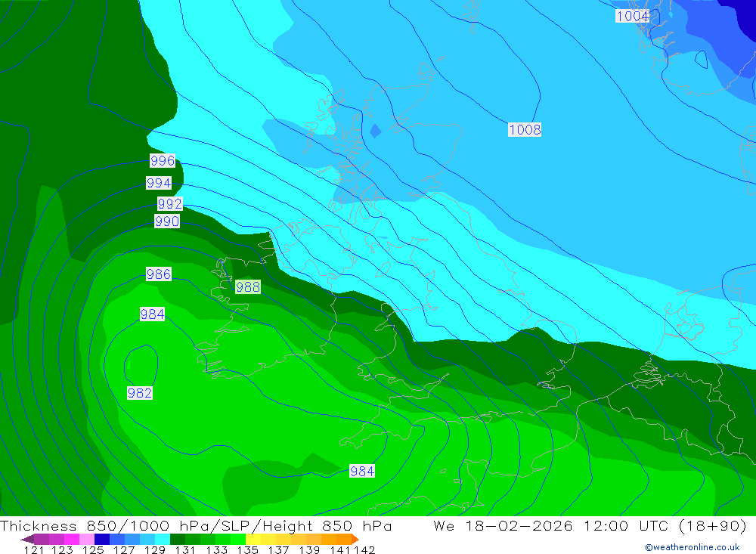Click the 996 isobar label
756x554 pixels.
(x=163, y=160)
